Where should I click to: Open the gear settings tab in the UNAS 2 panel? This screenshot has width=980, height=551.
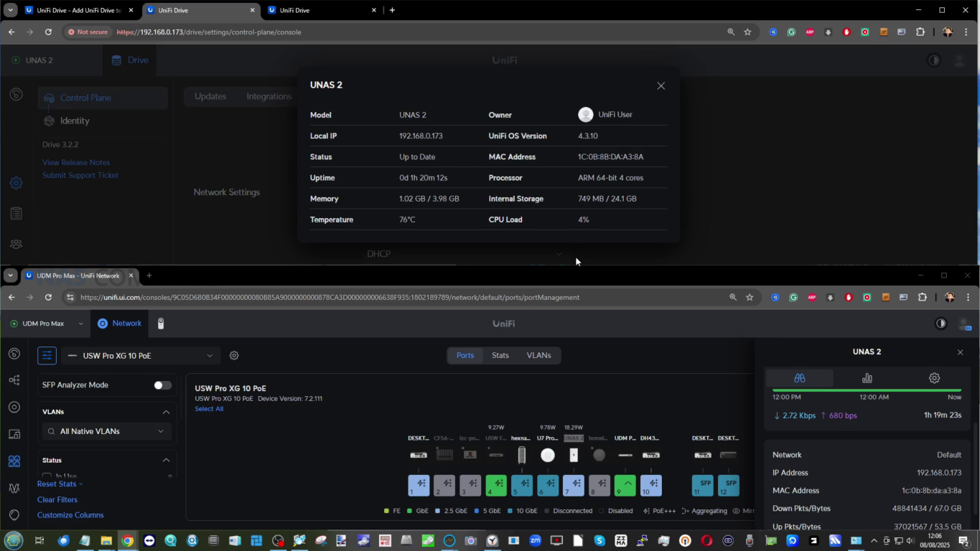934,378
